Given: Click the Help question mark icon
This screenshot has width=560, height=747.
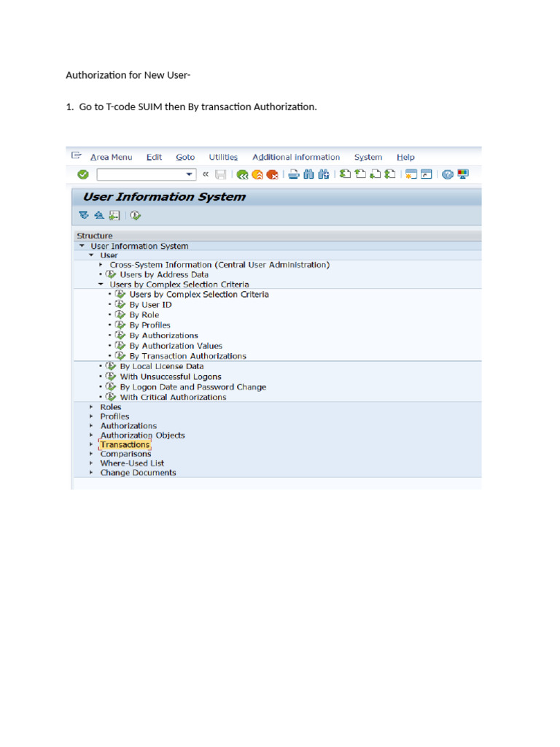Looking at the screenshot, I should point(448,174).
